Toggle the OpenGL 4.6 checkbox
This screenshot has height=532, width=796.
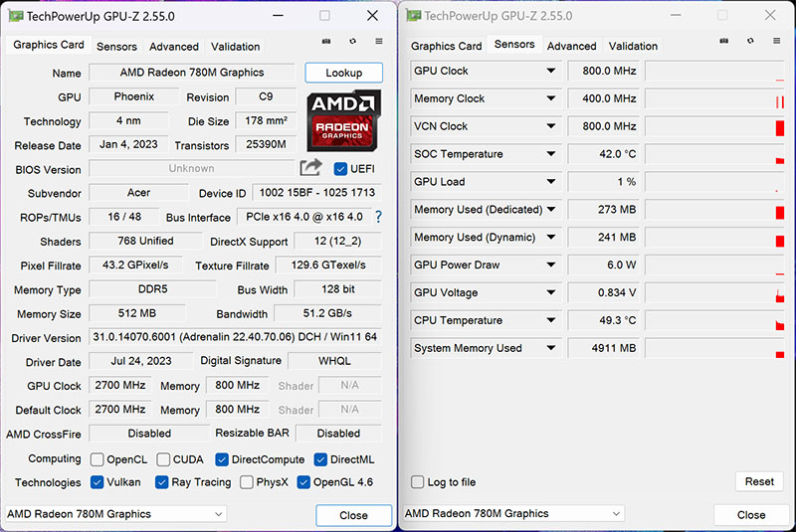(x=303, y=482)
